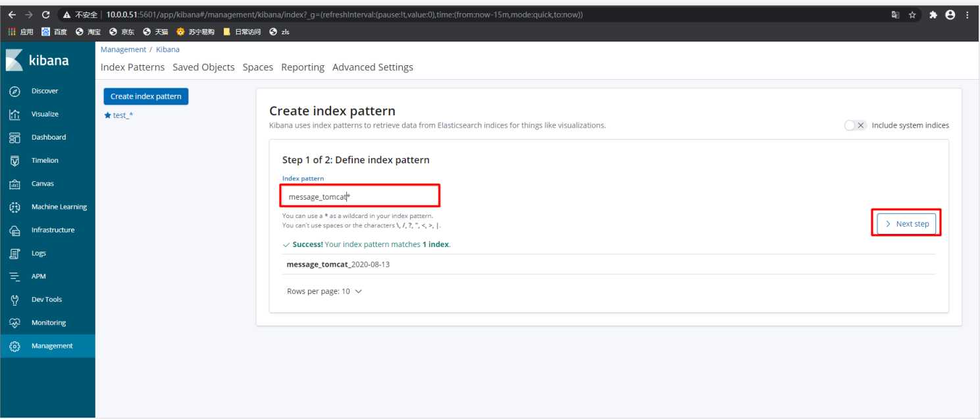This screenshot has height=419, width=980.
Task: Open the browser profile avatar
Action: pos(950,14)
